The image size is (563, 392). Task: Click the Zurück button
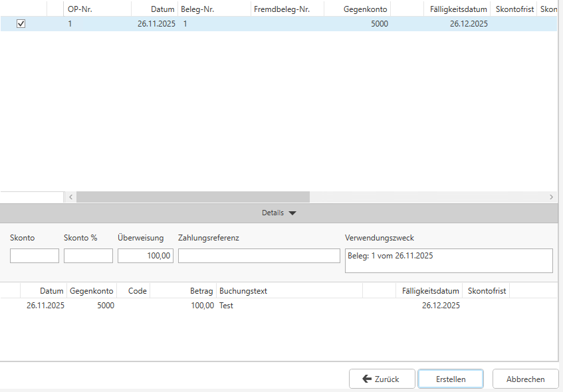[382, 379]
